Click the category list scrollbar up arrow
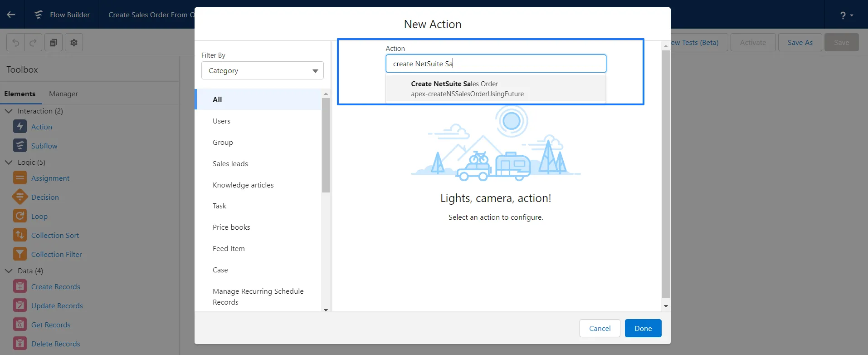868x355 pixels. click(x=326, y=94)
